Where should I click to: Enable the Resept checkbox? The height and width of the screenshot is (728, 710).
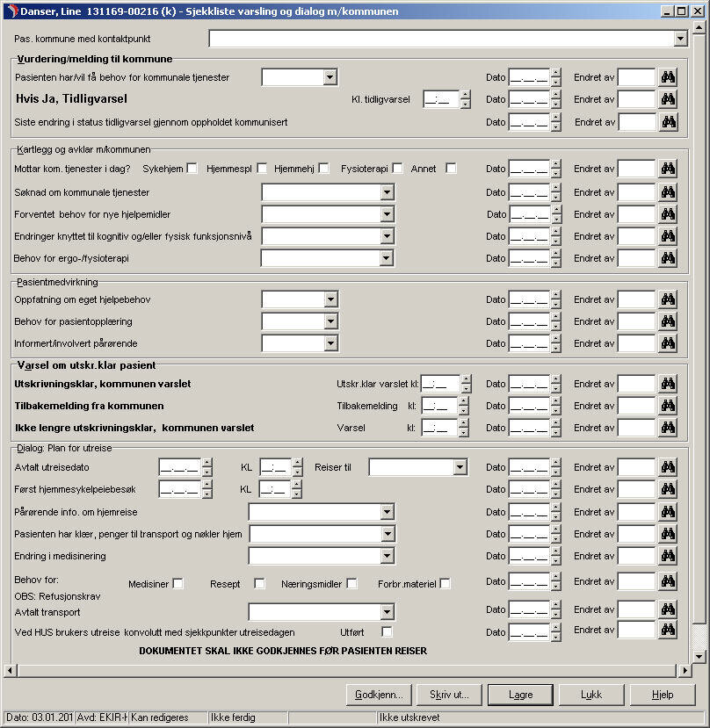pyautogui.click(x=259, y=584)
